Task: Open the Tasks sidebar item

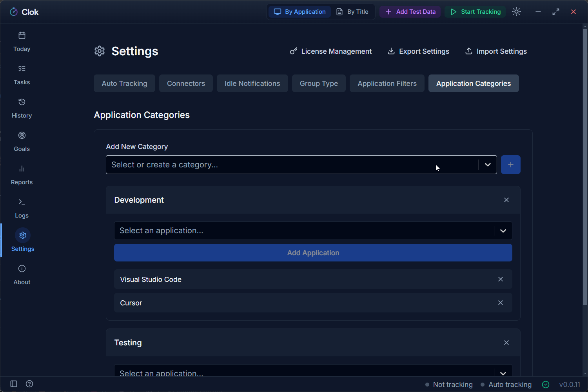Action: 22,75
